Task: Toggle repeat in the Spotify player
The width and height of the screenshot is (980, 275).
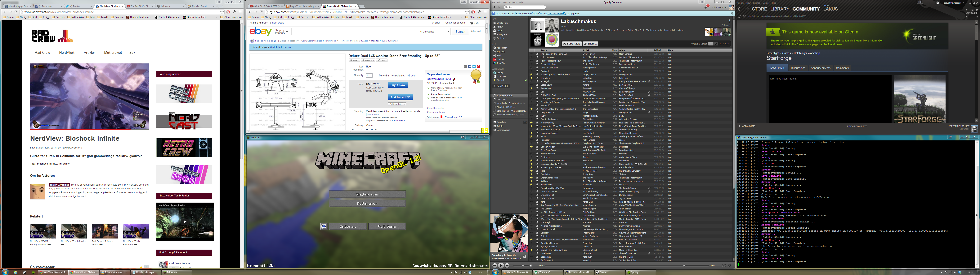Action: (730, 265)
